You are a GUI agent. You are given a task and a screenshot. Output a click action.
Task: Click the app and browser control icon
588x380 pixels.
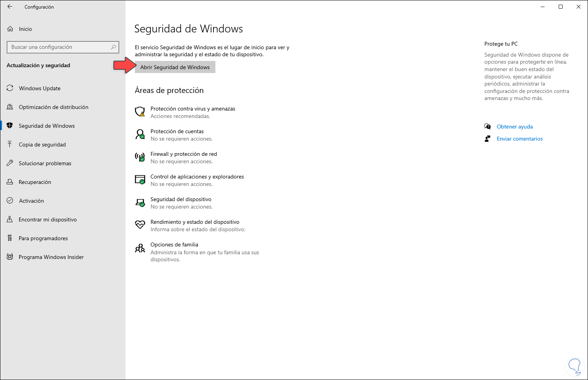[x=140, y=180]
